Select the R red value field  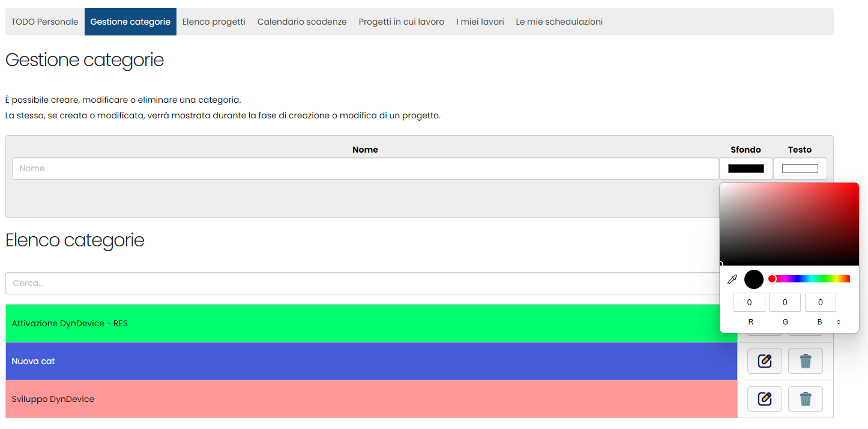(x=749, y=303)
